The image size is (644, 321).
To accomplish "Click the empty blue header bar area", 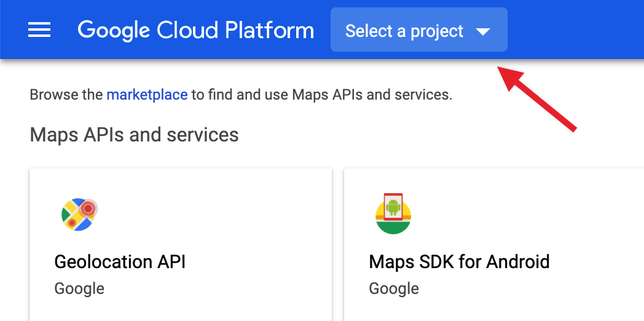I will click(578, 30).
